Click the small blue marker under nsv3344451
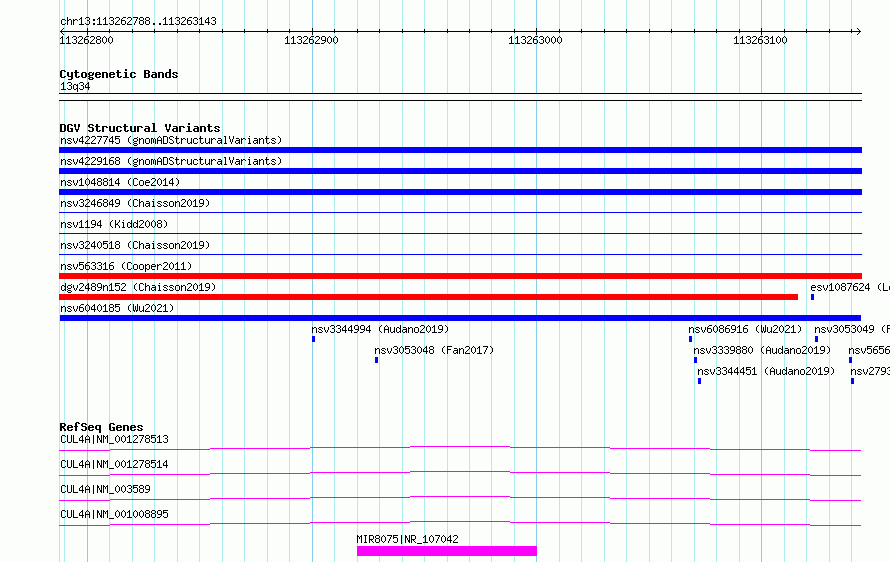The image size is (890, 562). click(x=699, y=381)
